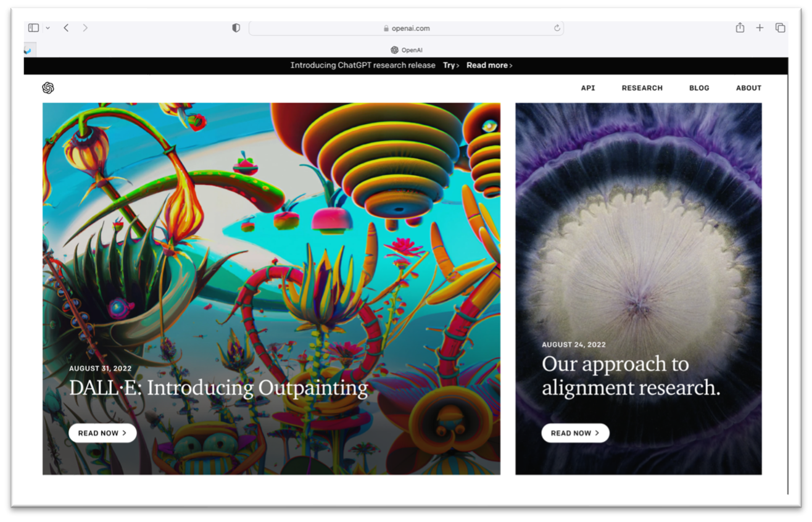Toggle the Safari sidebar
This screenshot has width=812, height=522.
[x=33, y=28]
